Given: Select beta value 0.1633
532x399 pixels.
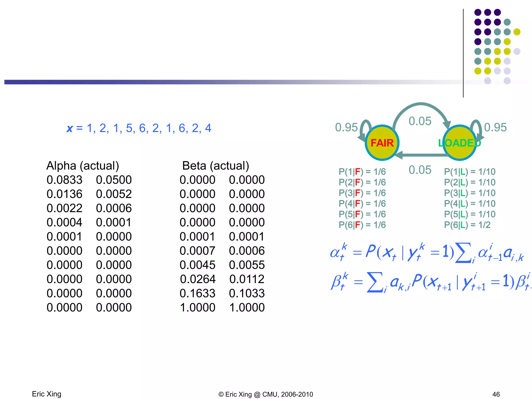Looking at the screenshot, I should (197, 293).
